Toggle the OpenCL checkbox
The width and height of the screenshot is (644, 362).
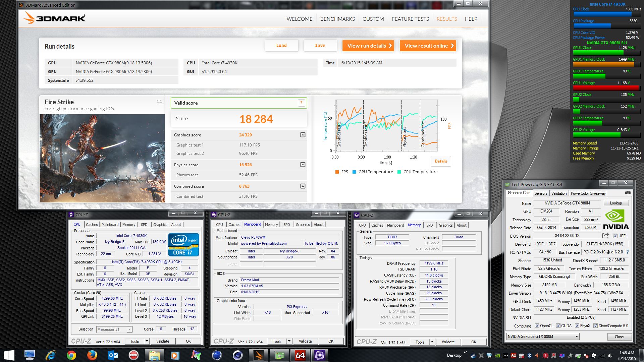537,326
